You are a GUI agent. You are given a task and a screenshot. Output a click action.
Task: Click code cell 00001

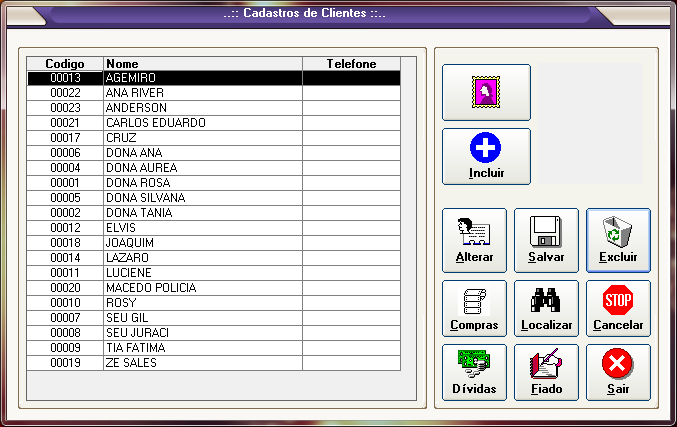65,183
